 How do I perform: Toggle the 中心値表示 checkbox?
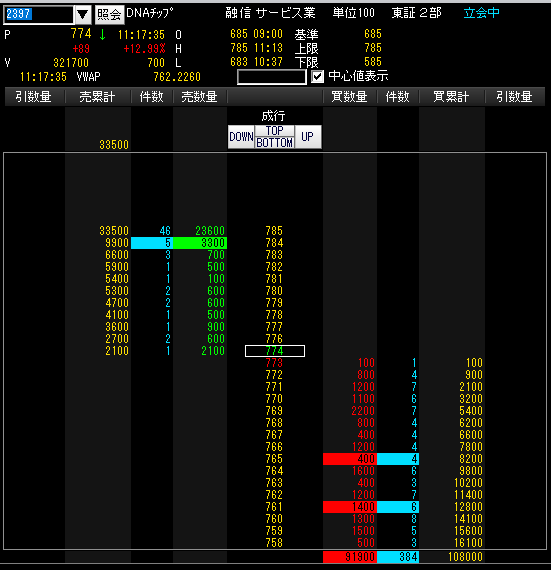coord(317,77)
